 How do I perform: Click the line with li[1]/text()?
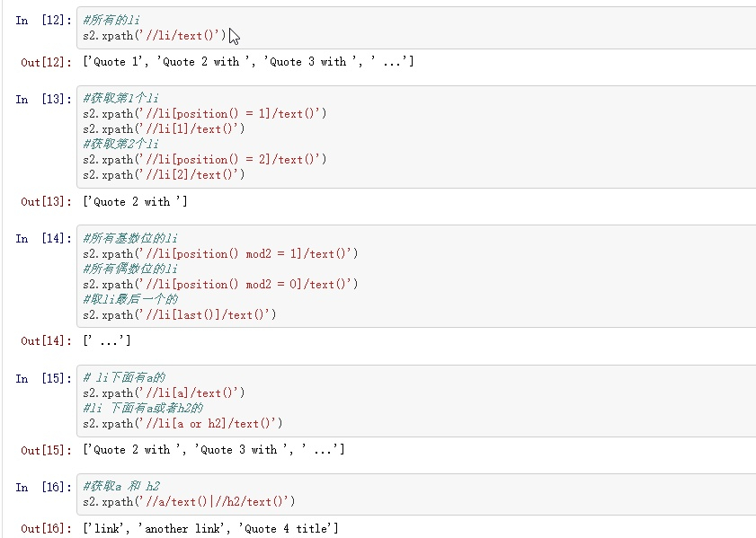pos(163,128)
